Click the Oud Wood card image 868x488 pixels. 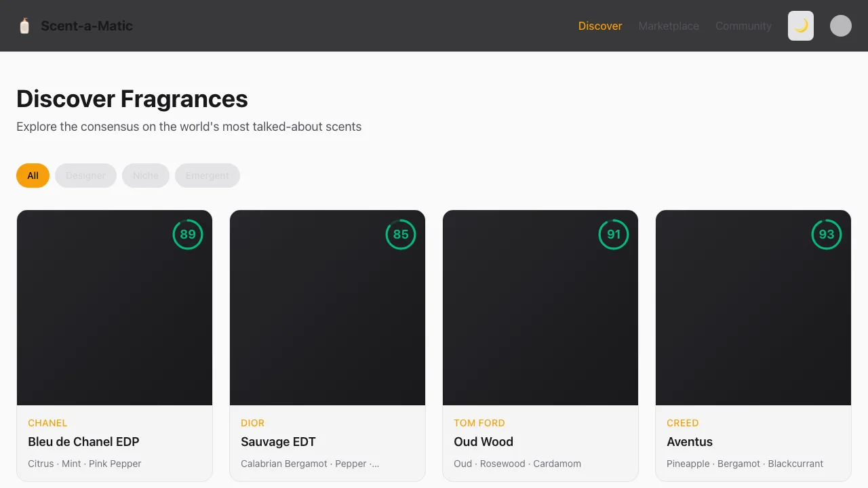tap(540, 319)
